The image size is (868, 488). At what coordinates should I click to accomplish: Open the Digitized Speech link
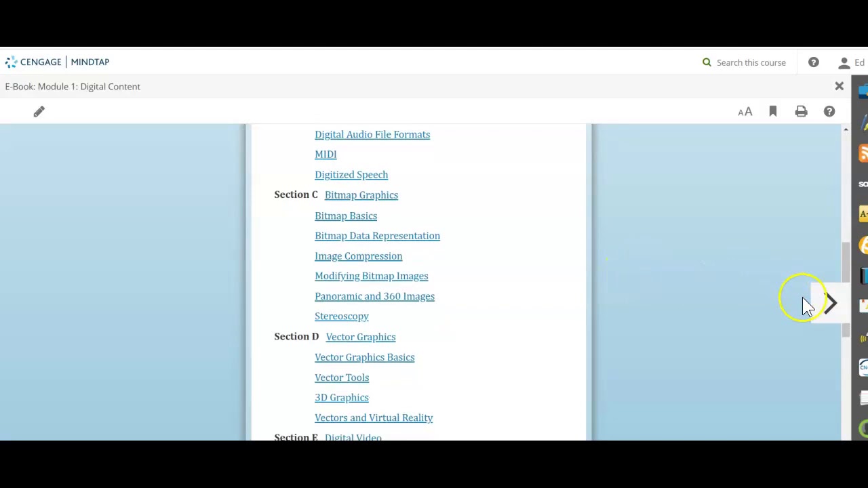point(351,175)
